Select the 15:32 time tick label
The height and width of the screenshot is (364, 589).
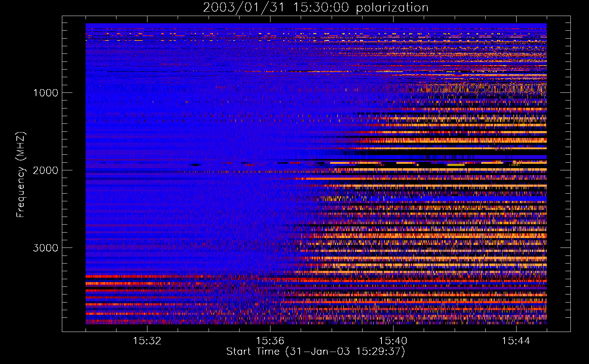[147, 341]
